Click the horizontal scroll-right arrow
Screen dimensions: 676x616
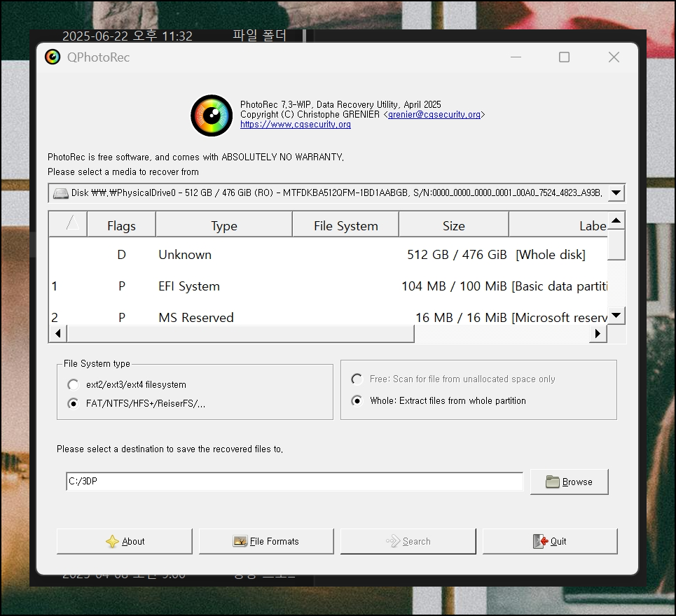pyautogui.click(x=598, y=333)
